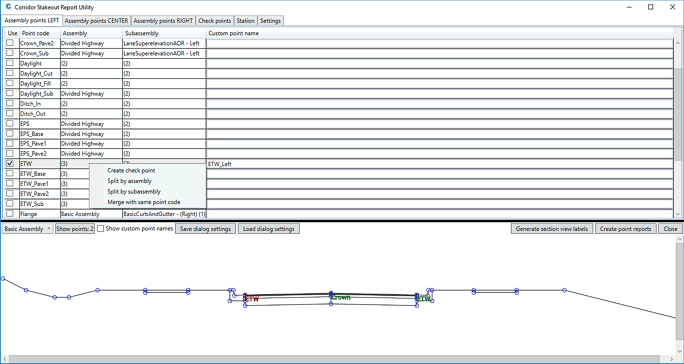The height and width of the screenshot is (364, 684).
Task: Click the Corridor Stakeout app icon in title bar
Action: point(8,7)
